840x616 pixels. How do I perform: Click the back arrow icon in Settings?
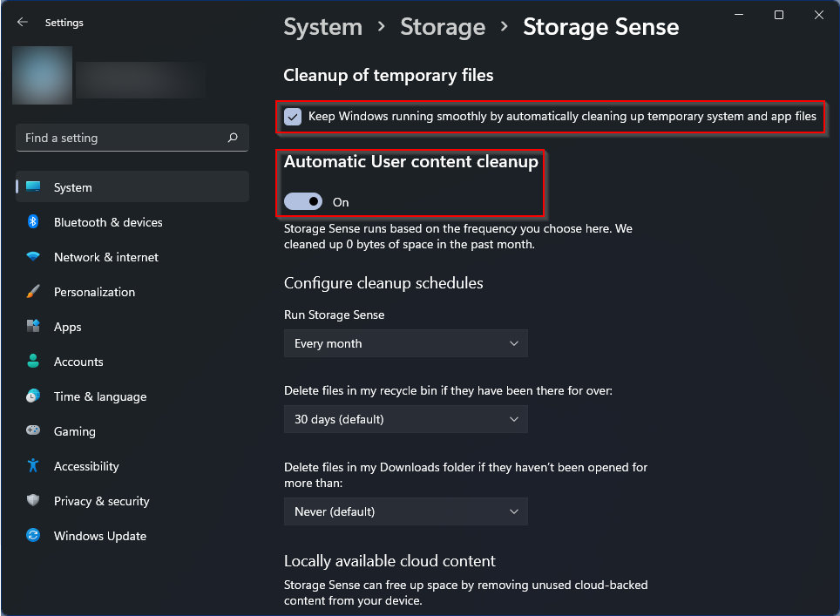[x=23, y=23]
